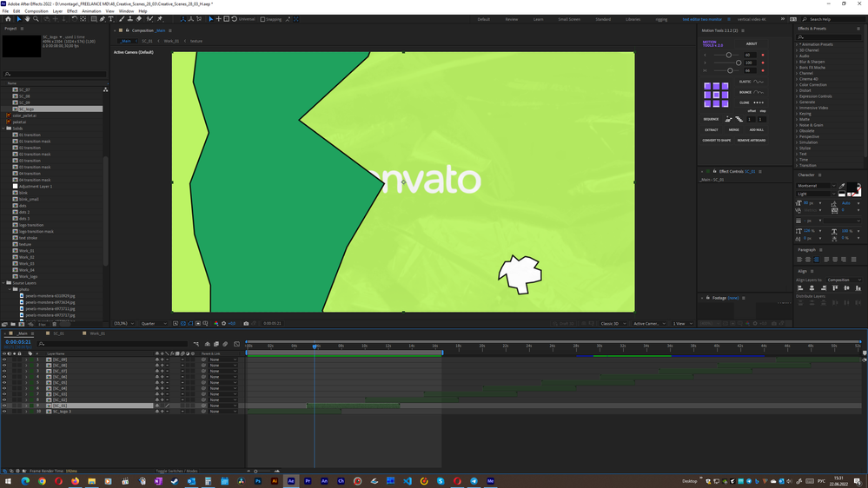This screenshot has height=488, width=868.
Task: Click the Motion Tools panel menu icon
Action: pyautogui.click(x=743, y=30)
